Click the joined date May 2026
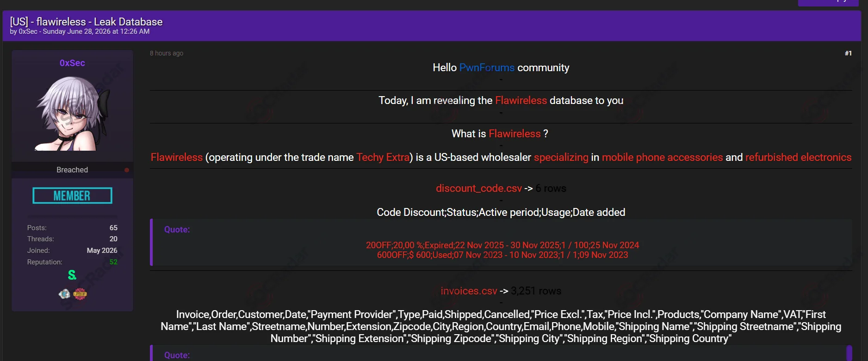The width and height of the screenshot is (868, 361). pyautogui.click(x=102, y=251)
